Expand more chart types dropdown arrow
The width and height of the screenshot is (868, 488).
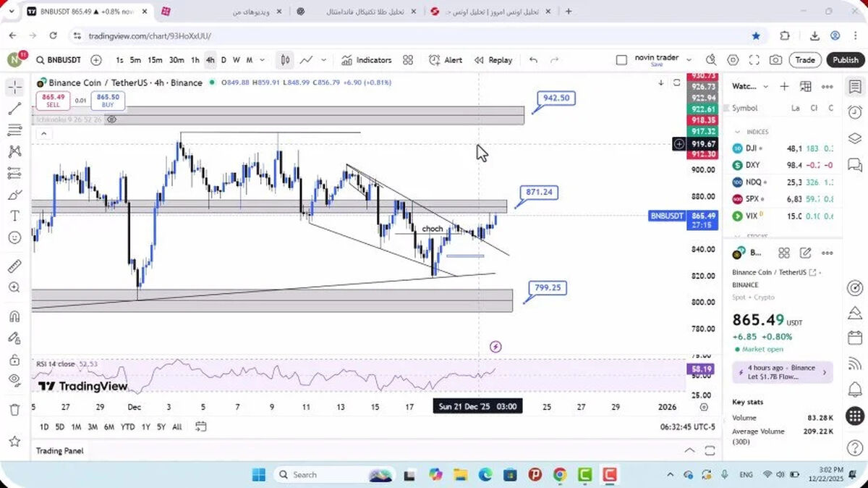tap(323, 60)
